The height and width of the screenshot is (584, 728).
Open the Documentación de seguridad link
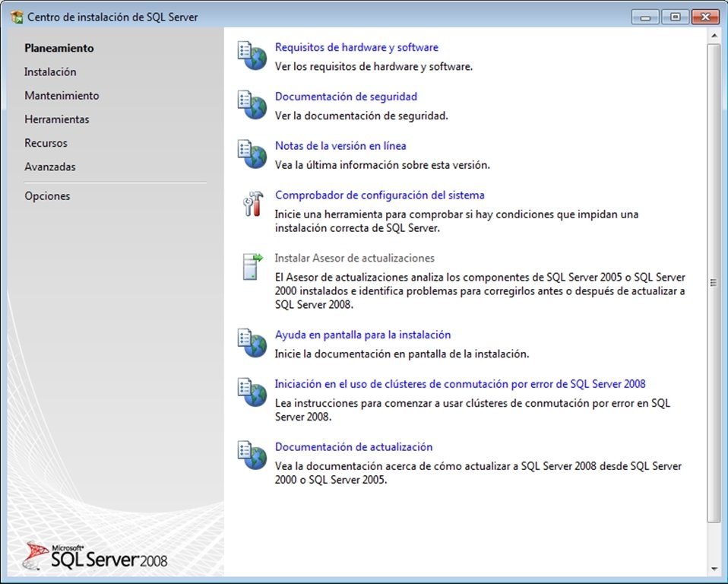tap(346, 97)
